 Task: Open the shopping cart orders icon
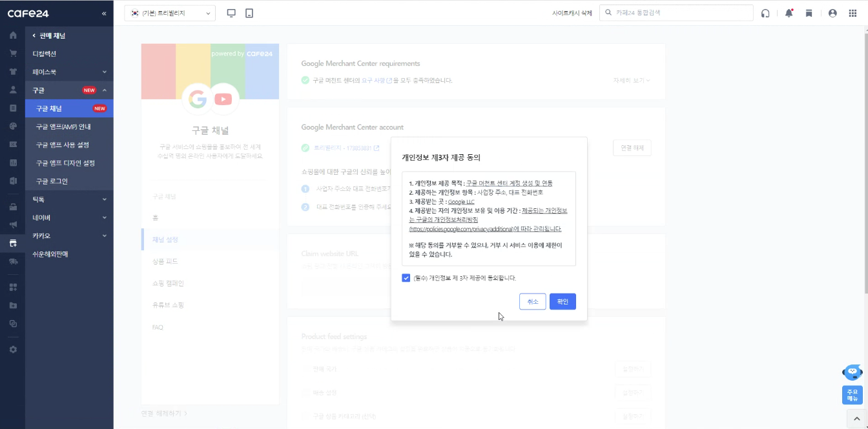click(x=13, y=53)
